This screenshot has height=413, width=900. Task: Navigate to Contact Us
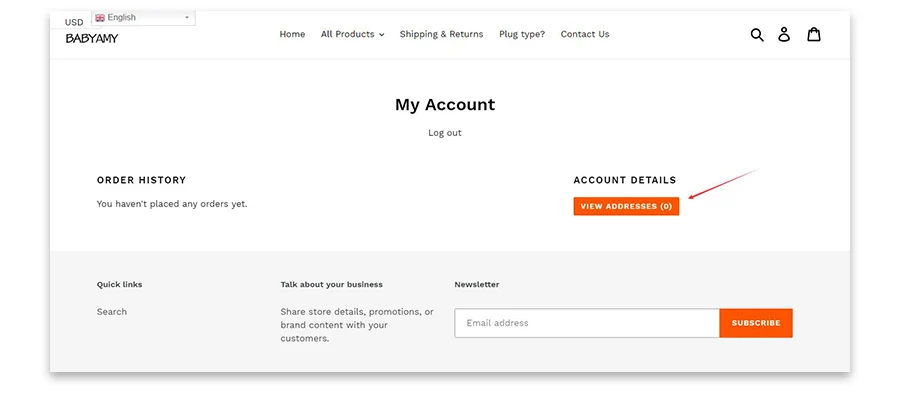585,34
